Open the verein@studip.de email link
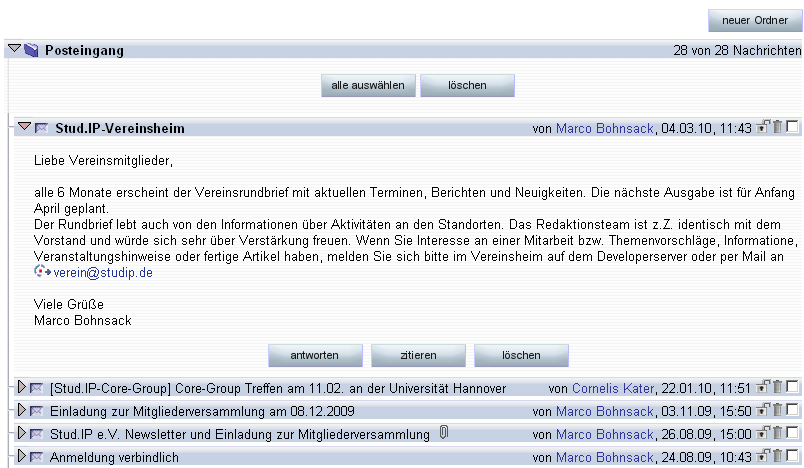The image size is (804, 468). pos(103,273)
